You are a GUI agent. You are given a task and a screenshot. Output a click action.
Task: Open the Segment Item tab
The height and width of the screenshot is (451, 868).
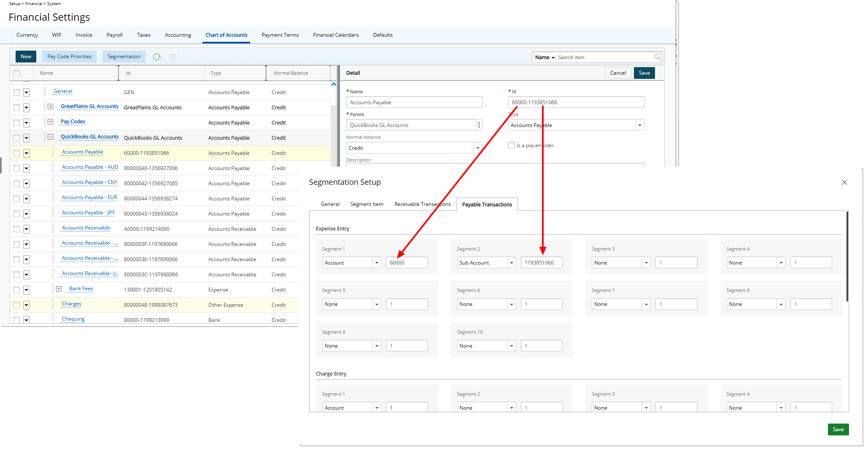(367, 204)
